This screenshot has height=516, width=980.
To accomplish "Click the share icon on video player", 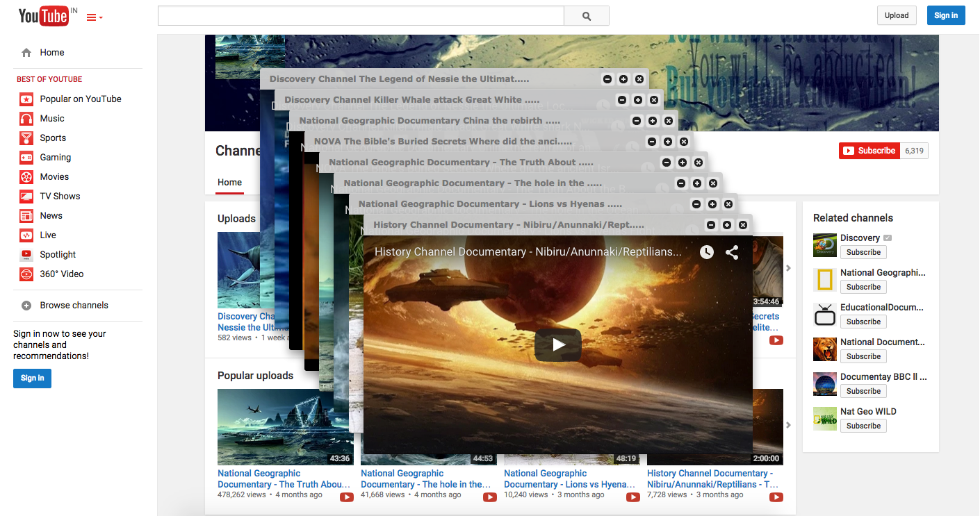I will (732, 252).
